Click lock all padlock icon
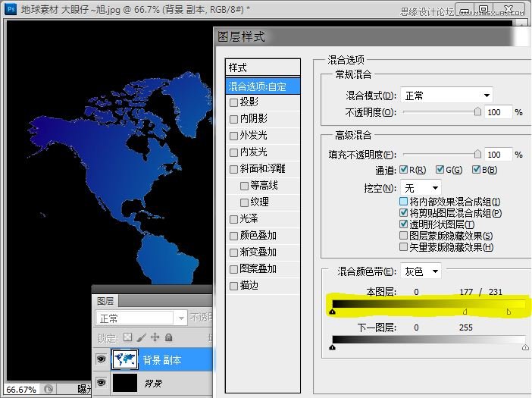Viewport: 532px width, 398px height. click(168, 337)
